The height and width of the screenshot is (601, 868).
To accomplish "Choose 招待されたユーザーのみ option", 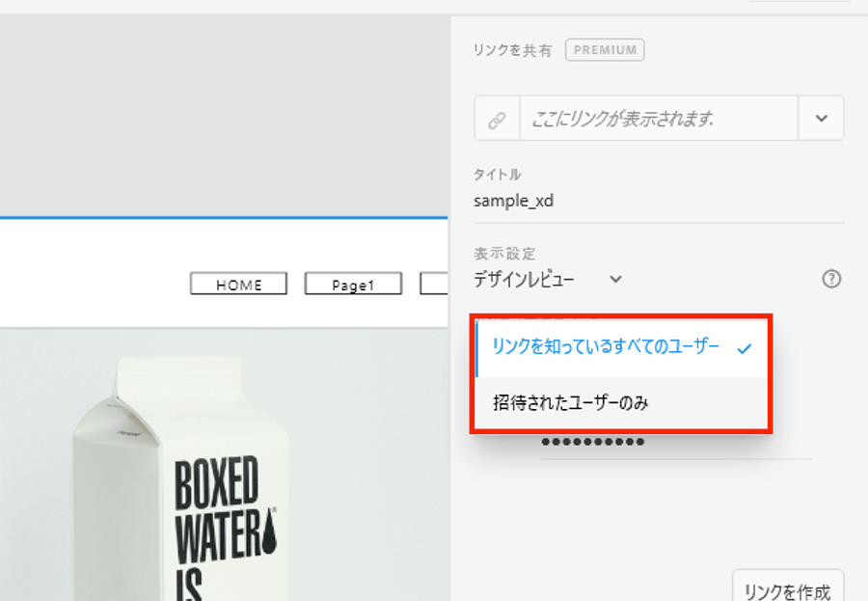I will pos(621,402).
